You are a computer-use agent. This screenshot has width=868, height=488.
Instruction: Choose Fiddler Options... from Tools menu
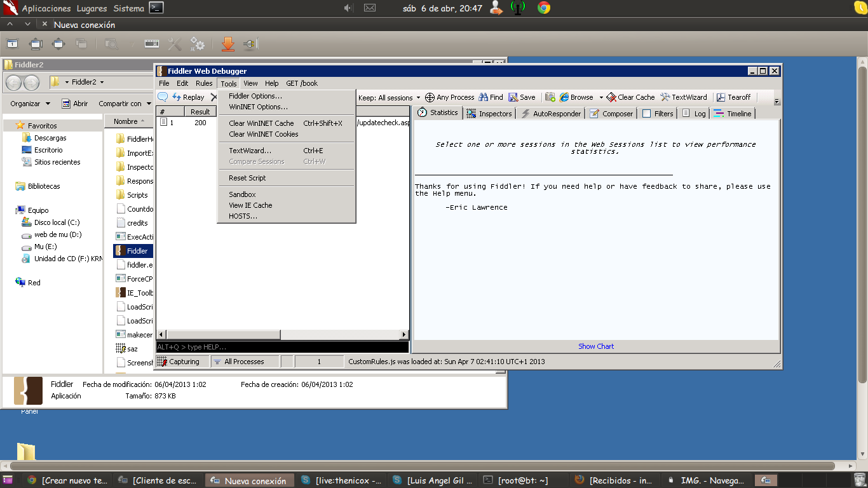[x=255, y=96]
